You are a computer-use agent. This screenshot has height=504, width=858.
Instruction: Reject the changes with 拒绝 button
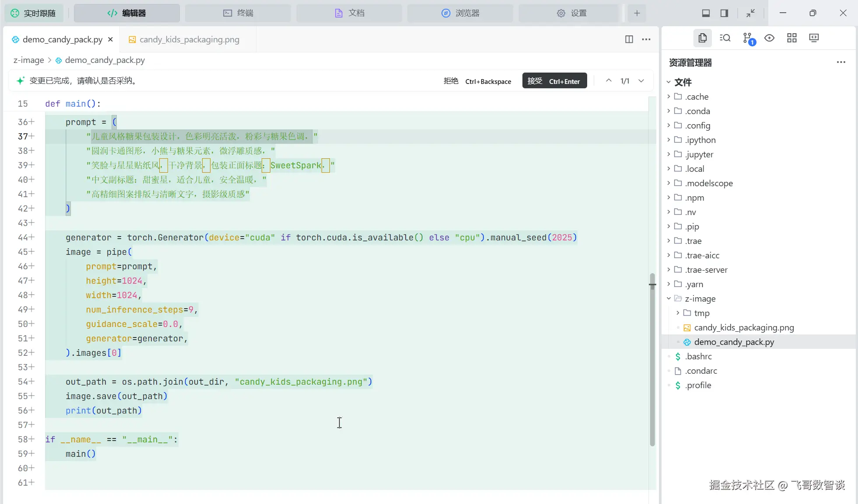click(451, 81)
